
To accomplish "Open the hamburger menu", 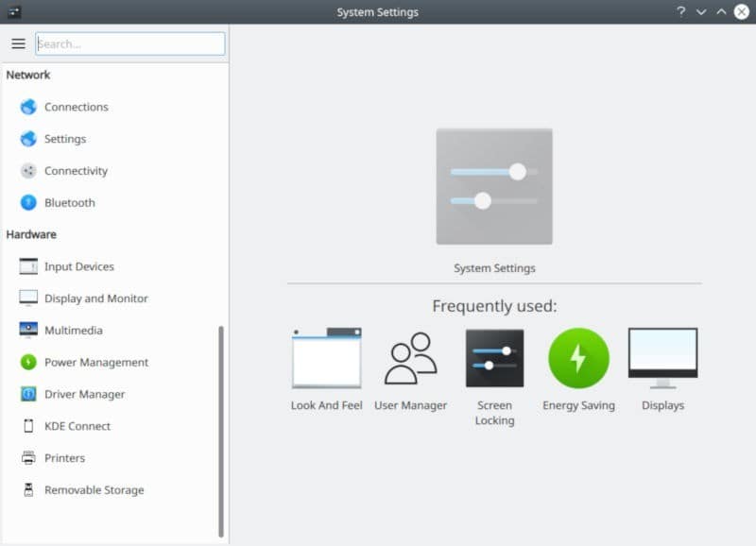I will point(18,43).
